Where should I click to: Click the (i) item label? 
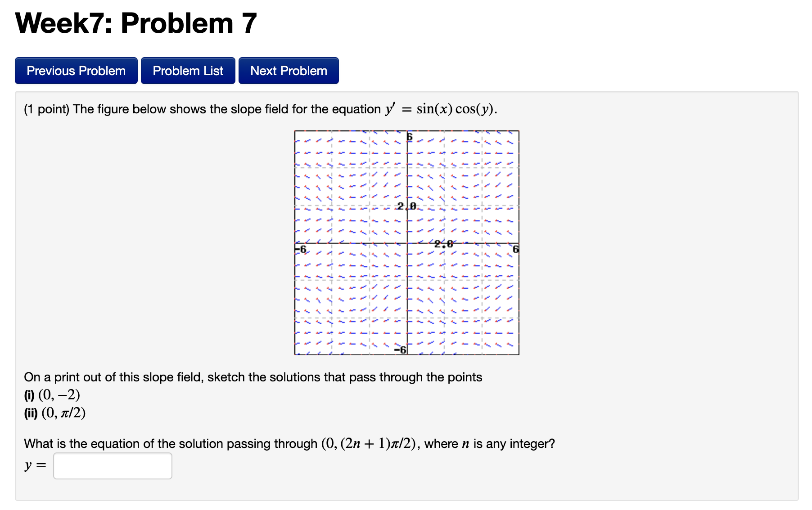coord(29,395)
